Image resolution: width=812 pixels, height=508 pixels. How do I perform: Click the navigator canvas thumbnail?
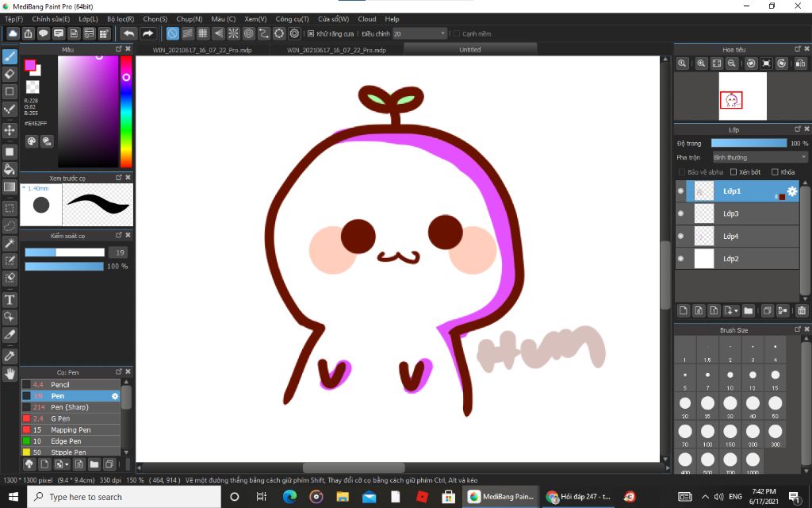742,96
